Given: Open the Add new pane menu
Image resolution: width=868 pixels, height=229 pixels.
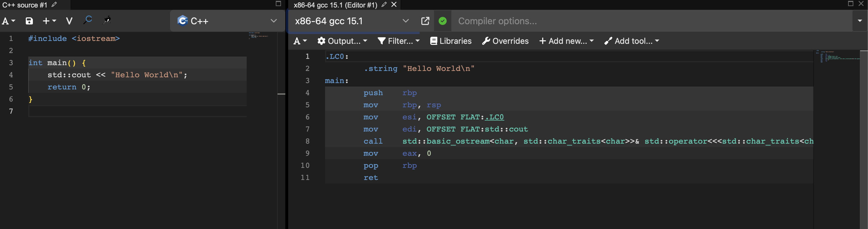Looking at the screenshot, I should coord(567,41).
